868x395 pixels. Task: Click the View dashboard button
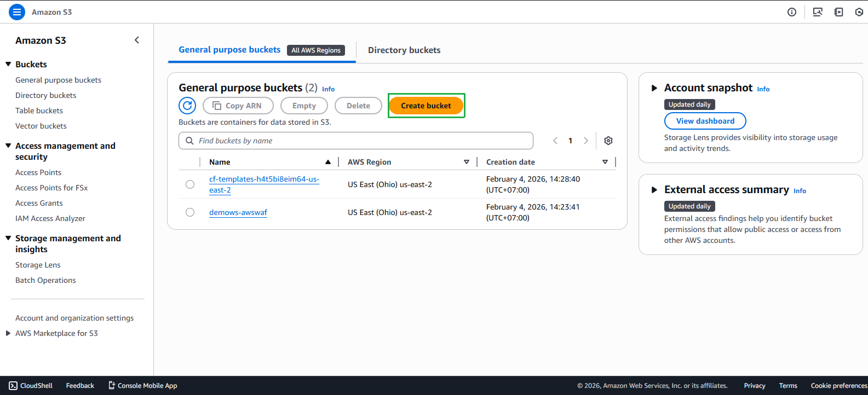[705, 121]
